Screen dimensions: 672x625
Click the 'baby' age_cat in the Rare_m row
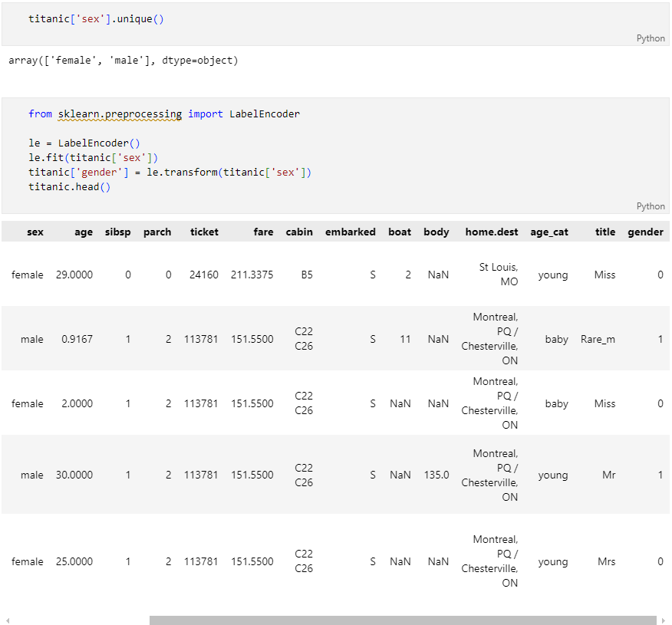coord(557,339)
